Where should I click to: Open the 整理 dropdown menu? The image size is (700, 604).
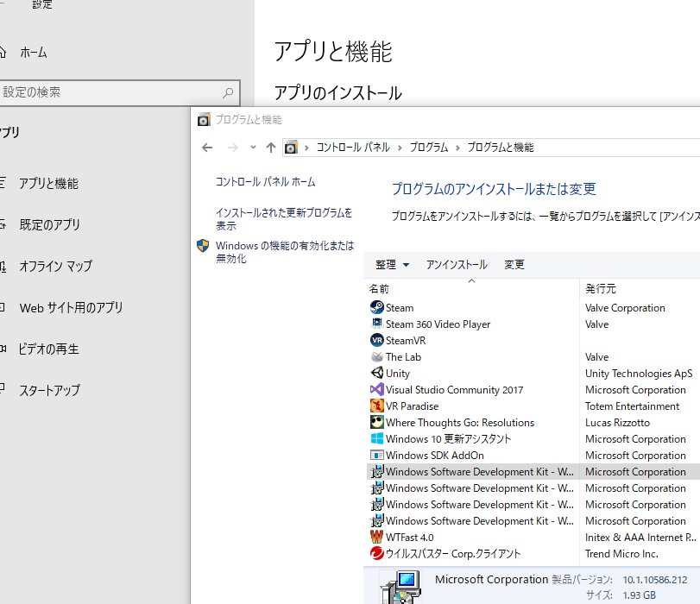coord(392,265)
